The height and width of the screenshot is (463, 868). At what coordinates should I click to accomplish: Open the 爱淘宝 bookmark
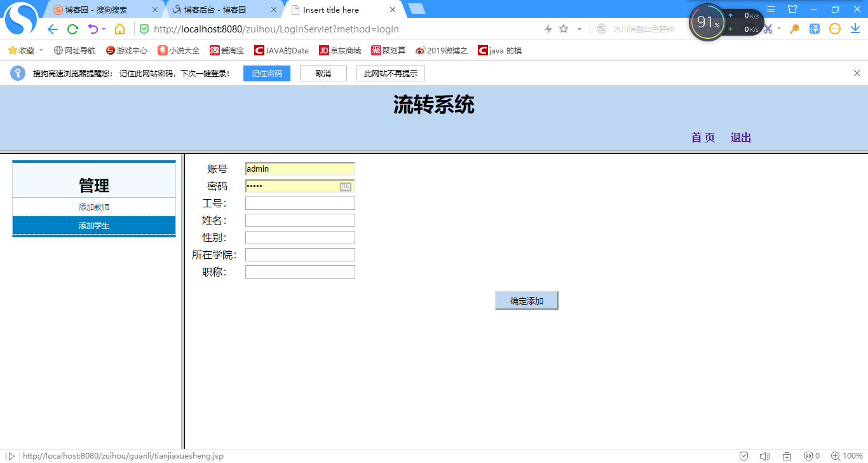pyautogui.click(x=227, y=50)
